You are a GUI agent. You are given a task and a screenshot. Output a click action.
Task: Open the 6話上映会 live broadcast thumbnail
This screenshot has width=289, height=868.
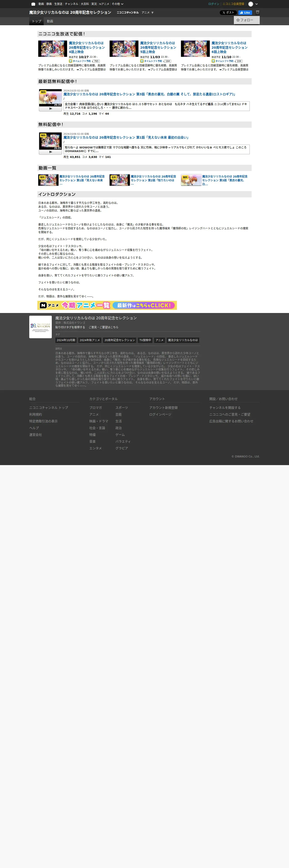pos(195,49)
